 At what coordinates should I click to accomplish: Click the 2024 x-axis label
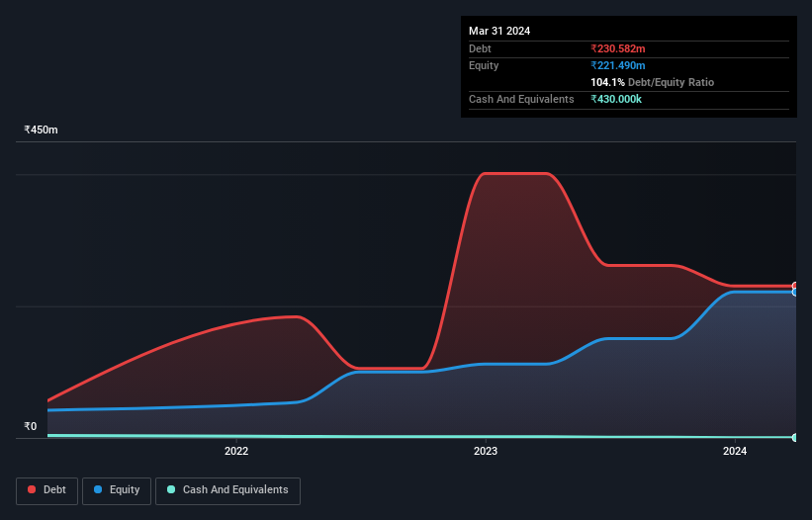coord(735,451)
